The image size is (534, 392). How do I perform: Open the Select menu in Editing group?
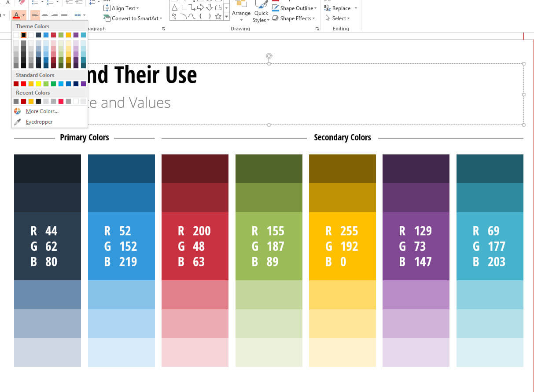[339, 18]
